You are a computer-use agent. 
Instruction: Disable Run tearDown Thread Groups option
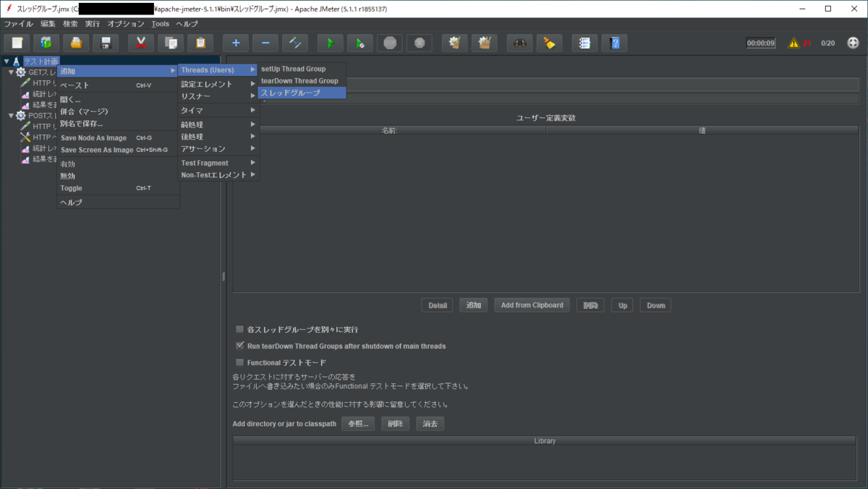point(239,346)
